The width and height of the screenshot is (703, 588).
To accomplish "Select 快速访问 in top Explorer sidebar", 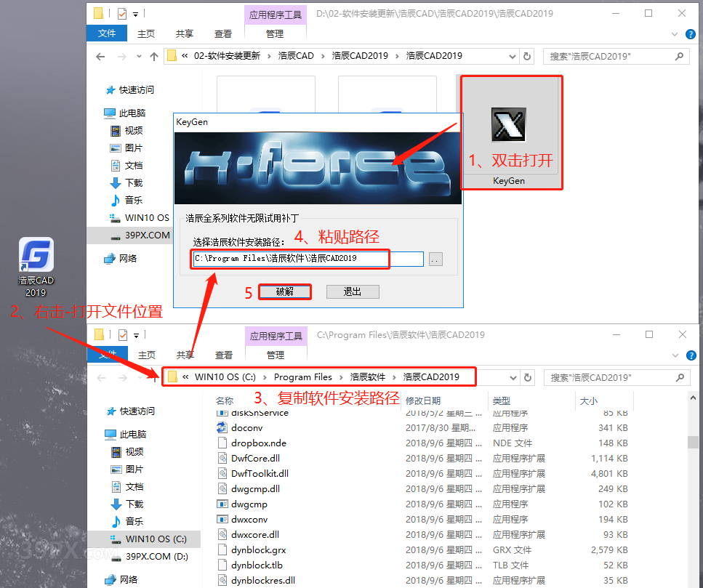I will [130, 90].
